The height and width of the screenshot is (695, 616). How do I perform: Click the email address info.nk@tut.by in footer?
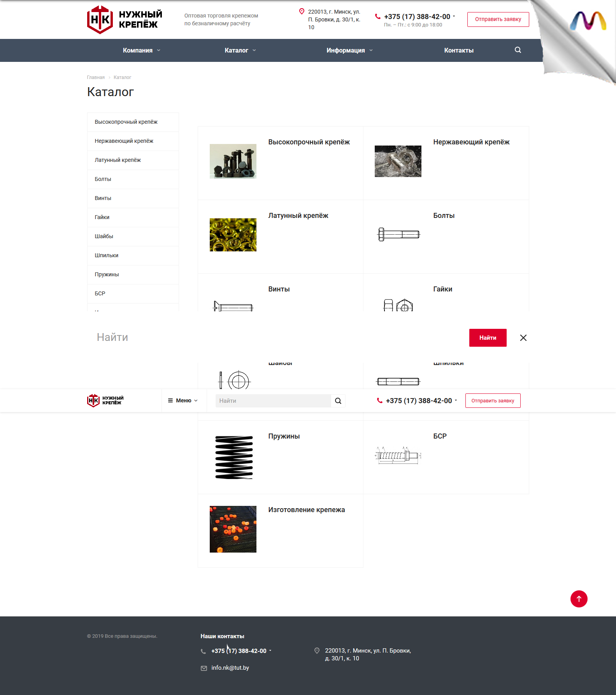click(230, 668)
